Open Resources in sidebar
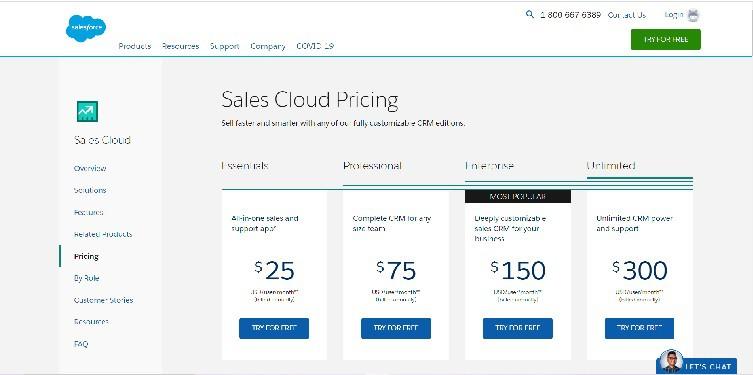753x375 pixels. point(91,322)
